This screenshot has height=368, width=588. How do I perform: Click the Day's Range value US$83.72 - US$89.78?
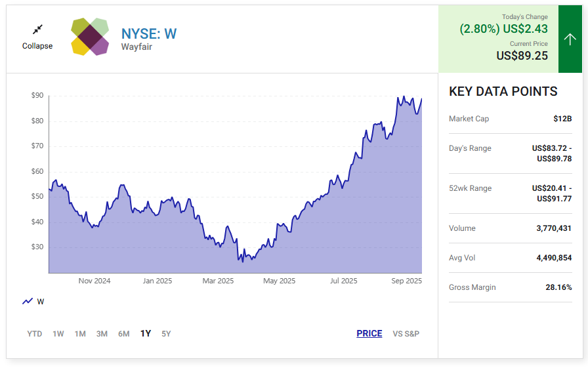(x=552, y=153)
